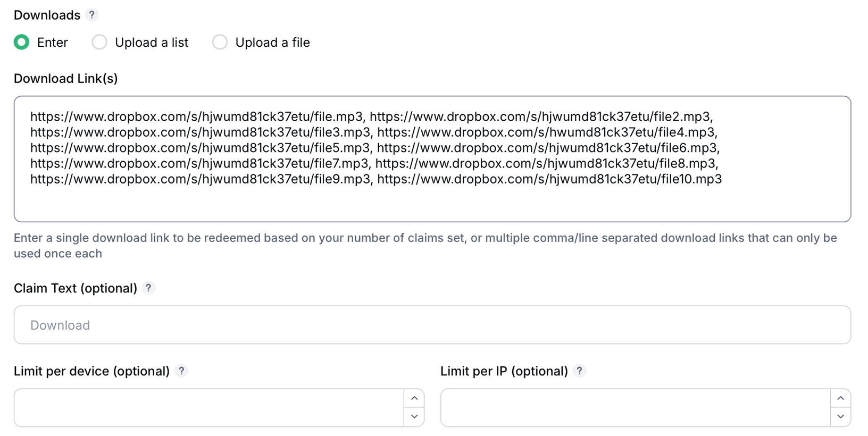Image resolution: width=868 pixels, height=436 pixels.
Task: Open the Downloads help tooltip icon
Action: (x=92, y=15)
